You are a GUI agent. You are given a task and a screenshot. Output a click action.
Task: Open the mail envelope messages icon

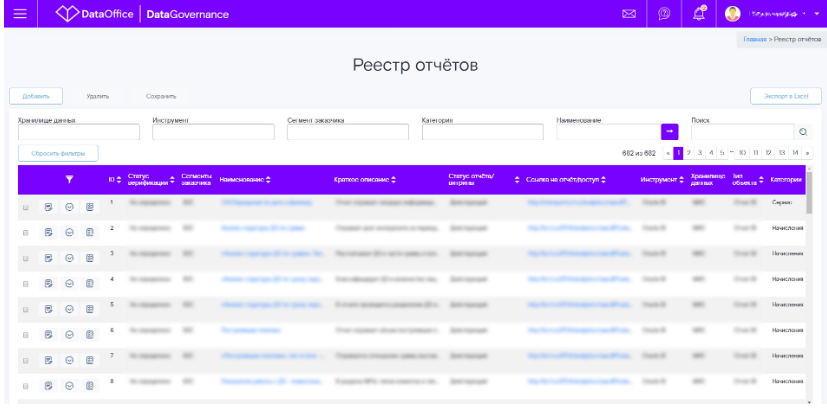point(629,14)
